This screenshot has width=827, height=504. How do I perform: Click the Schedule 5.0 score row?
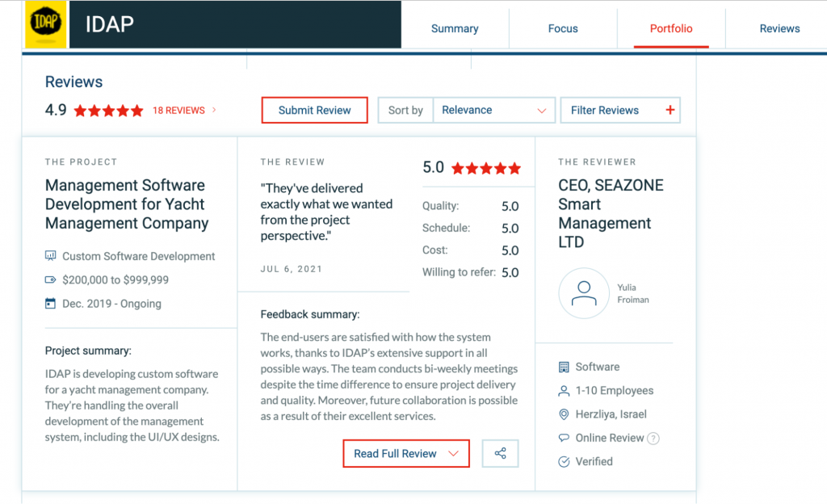click(471, 229)
